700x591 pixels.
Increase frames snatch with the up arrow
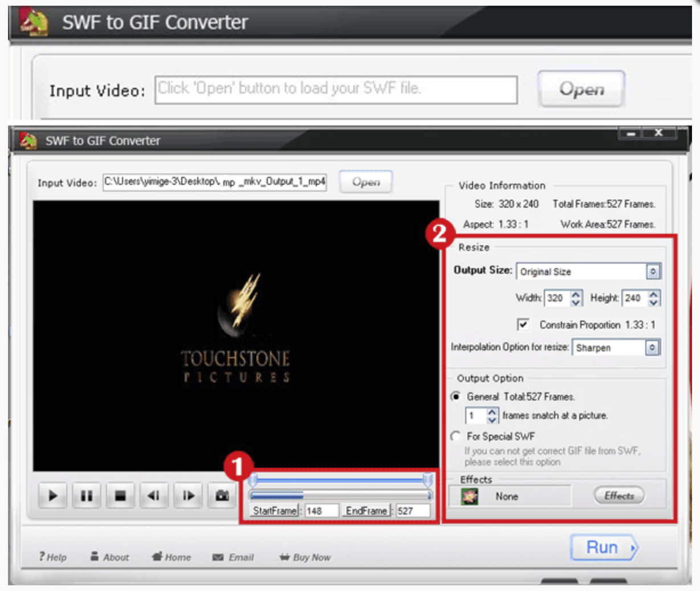(x=493, y=411)
